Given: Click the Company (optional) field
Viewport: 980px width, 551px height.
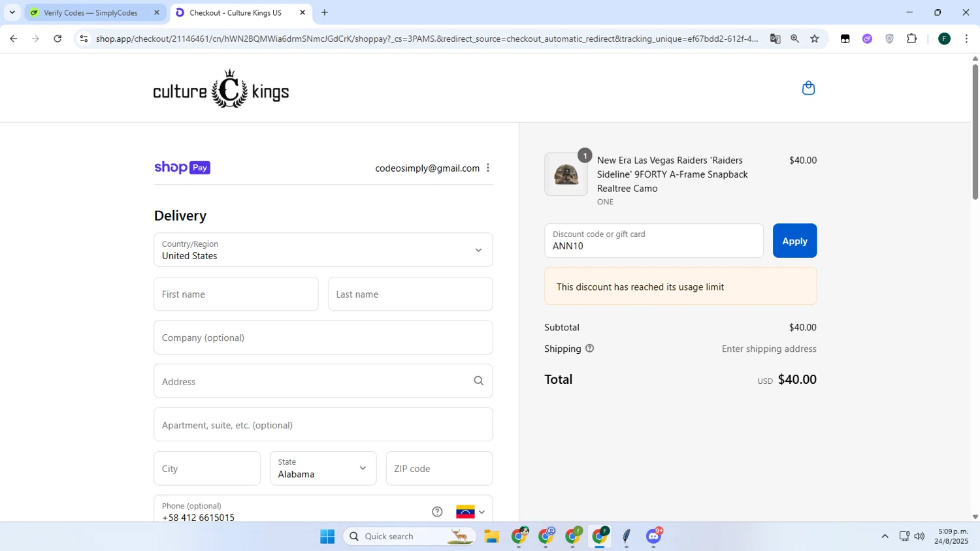Looking at the screenshot, I should coord(323,338).
